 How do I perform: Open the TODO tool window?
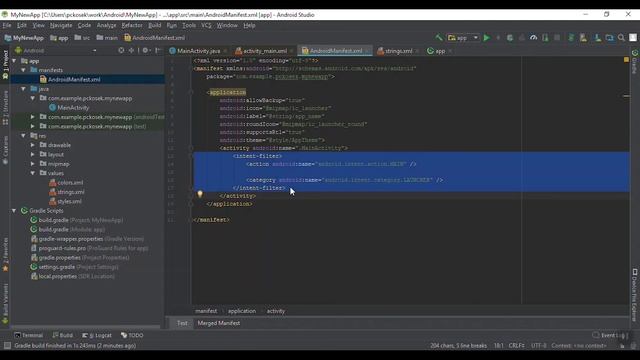point(132,335)
